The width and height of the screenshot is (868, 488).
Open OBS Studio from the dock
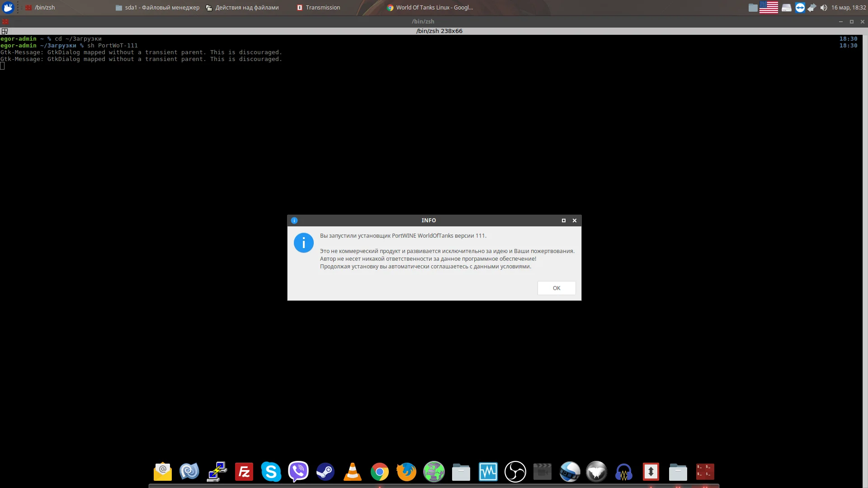pyautogui.click(x=515, y=472)
